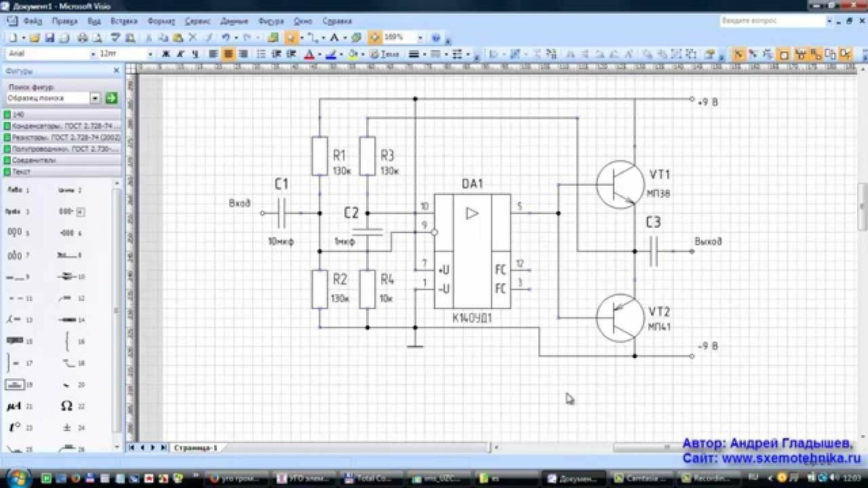Click the Open file toolbar icon
The image size is (868, 488).
(34, 37)
